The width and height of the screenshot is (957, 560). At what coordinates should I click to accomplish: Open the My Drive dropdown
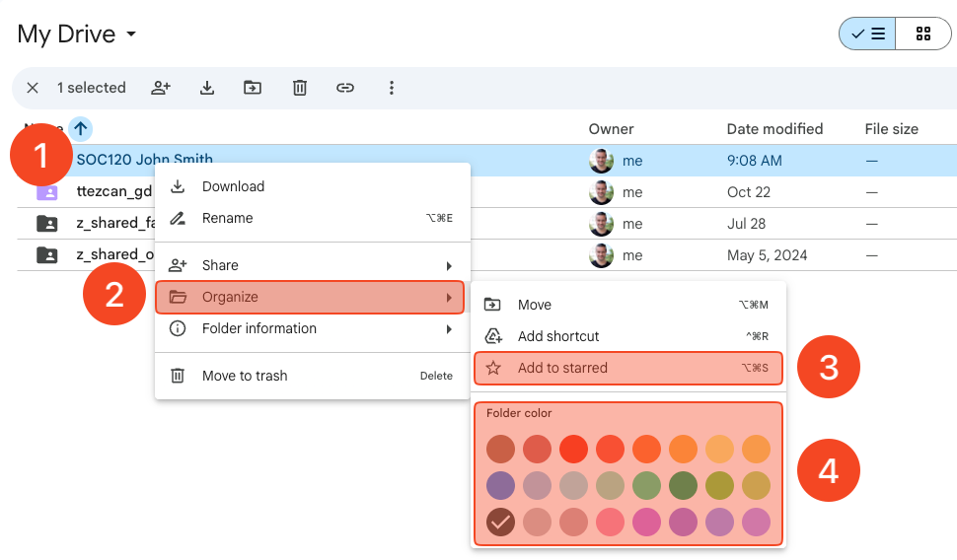(131, 35)
